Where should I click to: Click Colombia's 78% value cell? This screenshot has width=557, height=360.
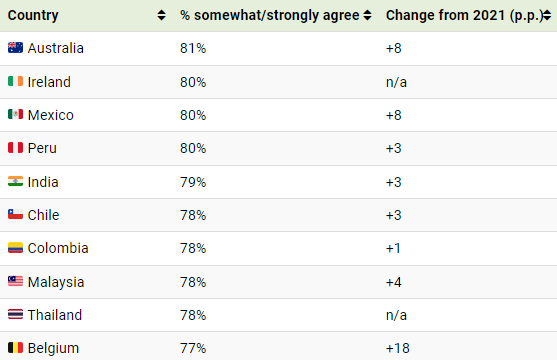click(193, 248)
